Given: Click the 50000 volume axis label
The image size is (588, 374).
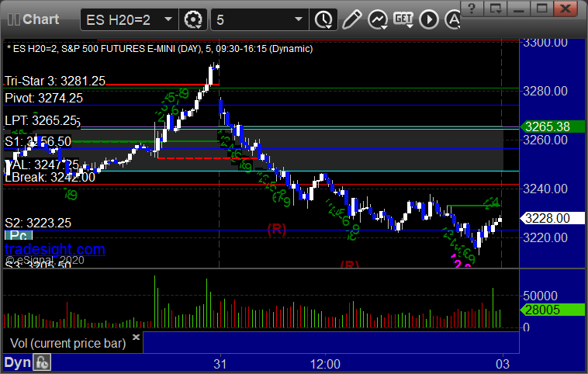Looking at the screenshot, I should click(540, 296).
